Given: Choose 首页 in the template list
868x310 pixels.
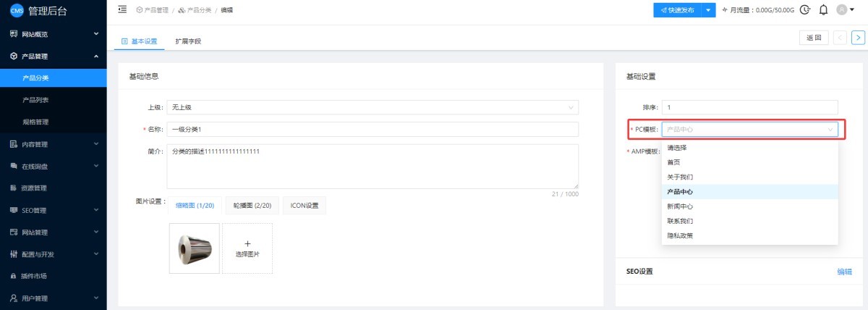Looking at the screenshot, I should coord(749,162).
